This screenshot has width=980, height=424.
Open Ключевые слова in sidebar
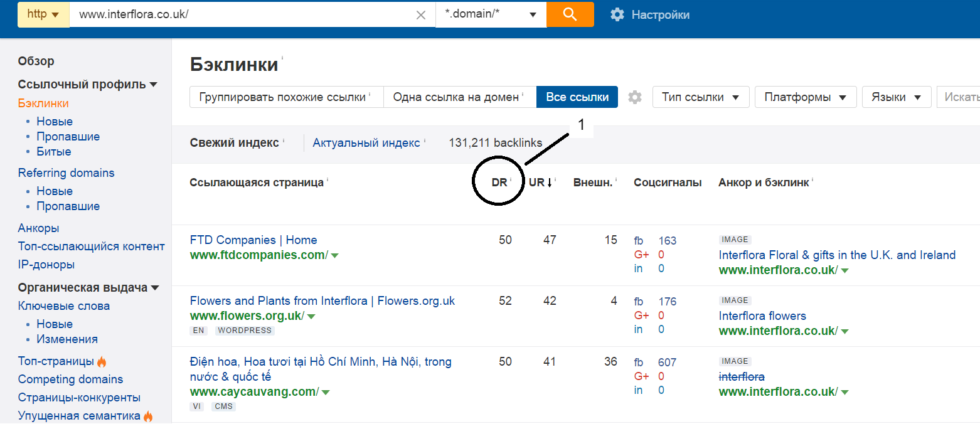(64, 306)
